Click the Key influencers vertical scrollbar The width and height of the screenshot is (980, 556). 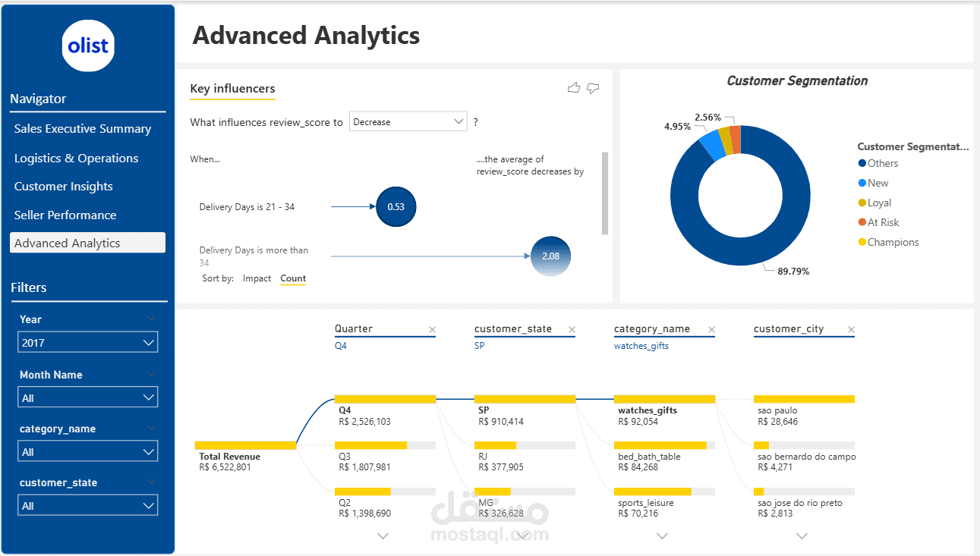(605, 193)
